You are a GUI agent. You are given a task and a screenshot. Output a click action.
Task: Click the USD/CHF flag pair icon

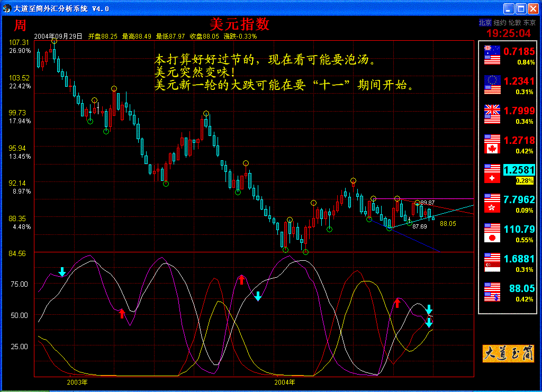(492, 174)
